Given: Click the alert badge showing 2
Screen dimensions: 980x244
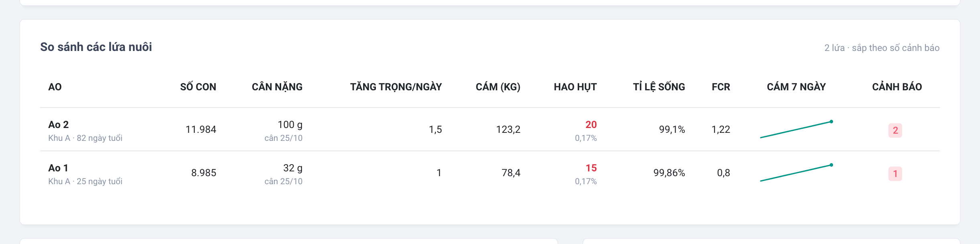Looking at the screenshot, I should 895,130.
